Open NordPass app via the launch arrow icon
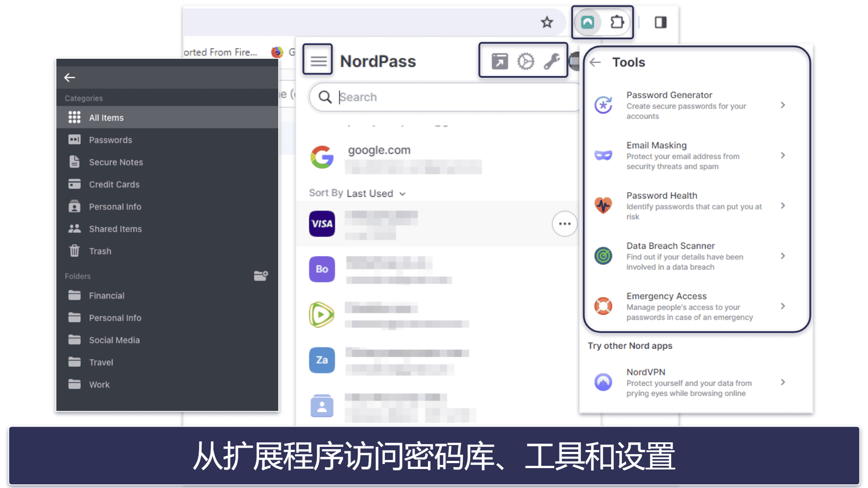The image size is (868, 488). pyautogui.click(x=499, y=61)
